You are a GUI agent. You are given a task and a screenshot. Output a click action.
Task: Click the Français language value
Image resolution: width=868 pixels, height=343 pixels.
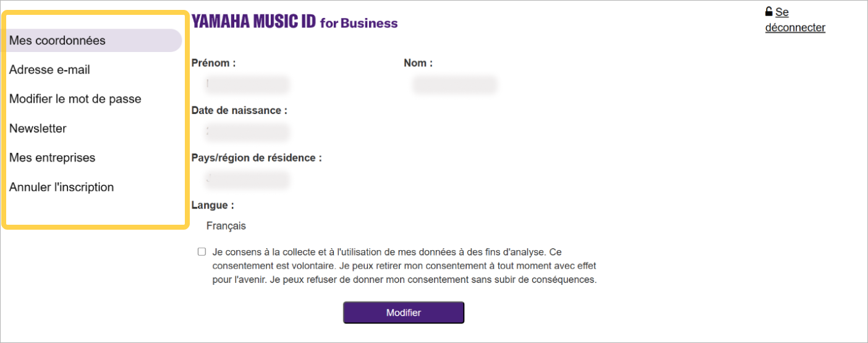click(226, 226)
